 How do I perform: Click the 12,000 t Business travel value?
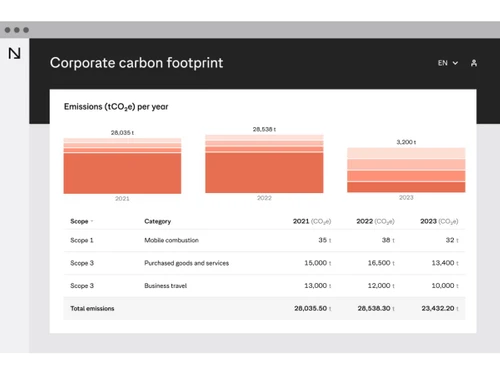(x=381, y=286)
